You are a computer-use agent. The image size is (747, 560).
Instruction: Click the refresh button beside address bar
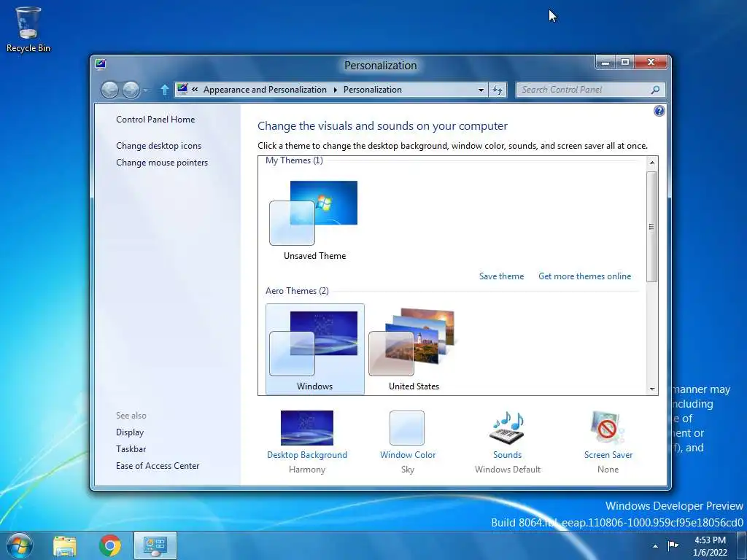point(497,90)
